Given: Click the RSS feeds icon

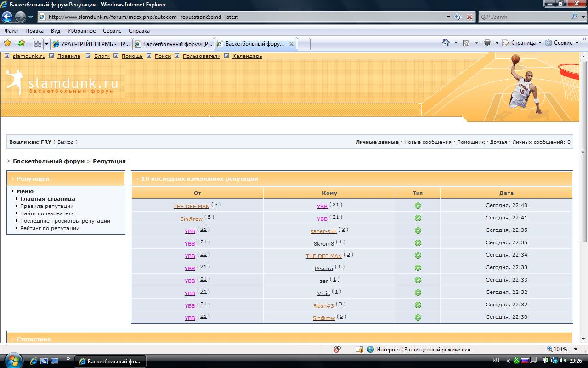Looking at the screenshot, I should pos(466,43).
